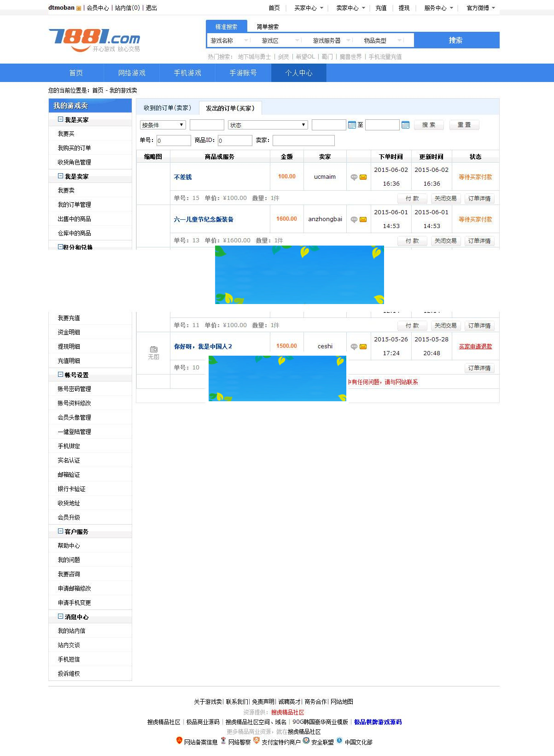Open the end date calendar picker icon
This screenshot has width=554, height=756.
tap(405, 125)
